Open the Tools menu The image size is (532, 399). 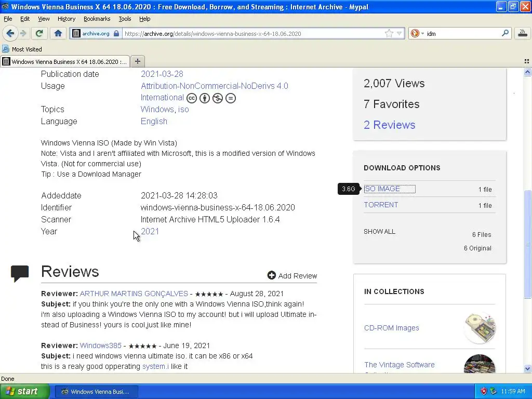pyautogui.click(x=125, y=19)
